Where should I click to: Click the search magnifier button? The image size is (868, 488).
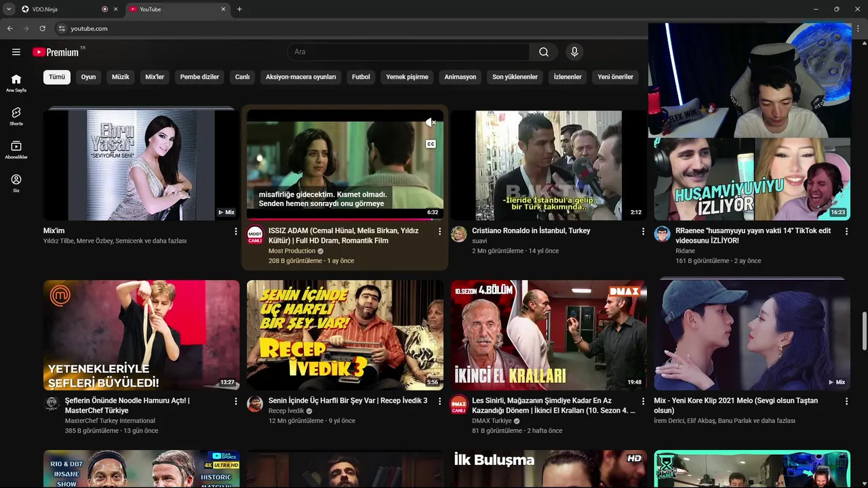tap(544, 52)
